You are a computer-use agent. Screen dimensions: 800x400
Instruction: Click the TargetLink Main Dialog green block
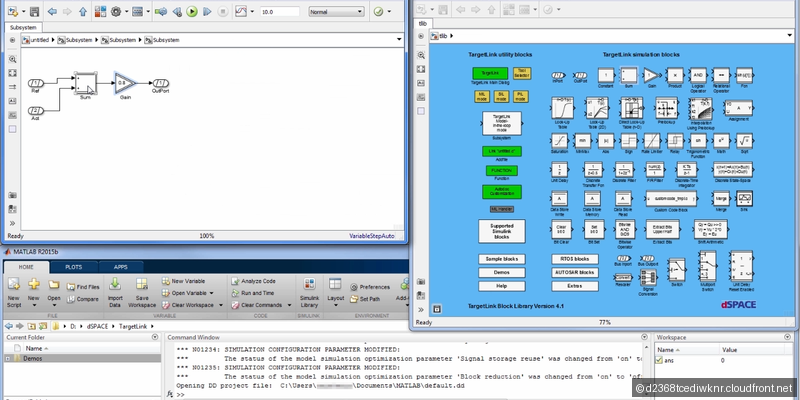pos(490,74)
